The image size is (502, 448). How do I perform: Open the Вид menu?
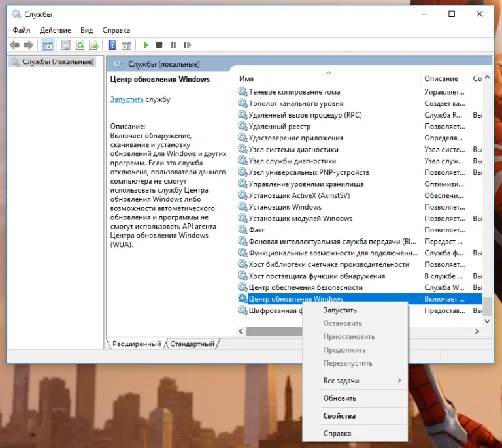click(x=86, y=30)
